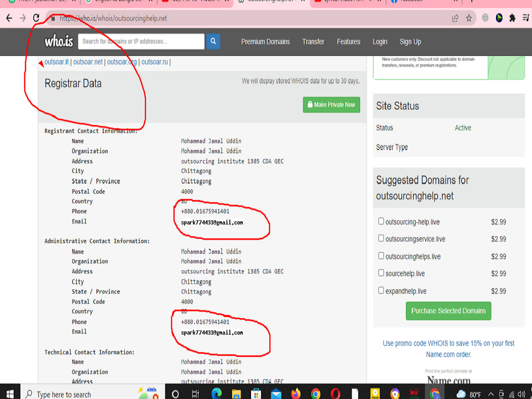Click the browser address bar URL
Screen dimensions: 532x399
(113, 18)
